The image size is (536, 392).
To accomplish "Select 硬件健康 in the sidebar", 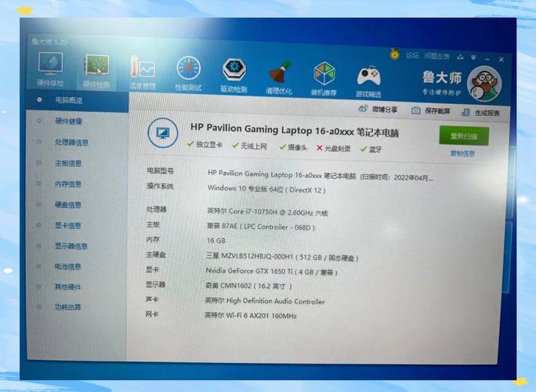I will [68, 122].
